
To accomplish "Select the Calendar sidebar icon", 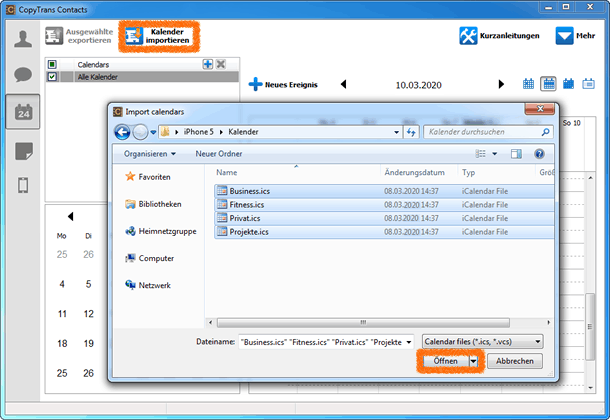I will click(x=23, y=112).
